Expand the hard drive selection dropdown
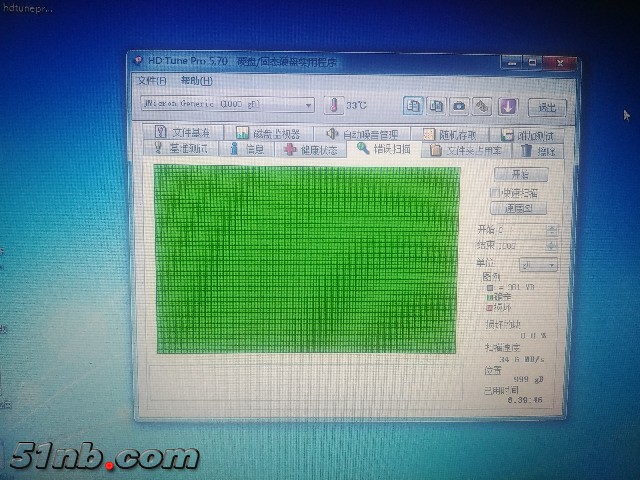 (308, 104)
